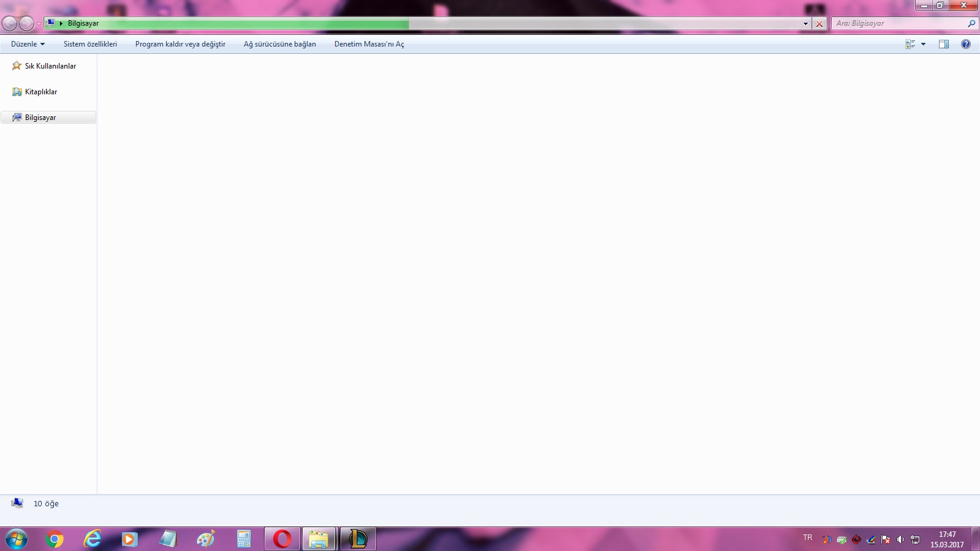The height and width of the screenshot is (551, 980).
Task: Open Opera from the taskbar
Action: point(282,539)
